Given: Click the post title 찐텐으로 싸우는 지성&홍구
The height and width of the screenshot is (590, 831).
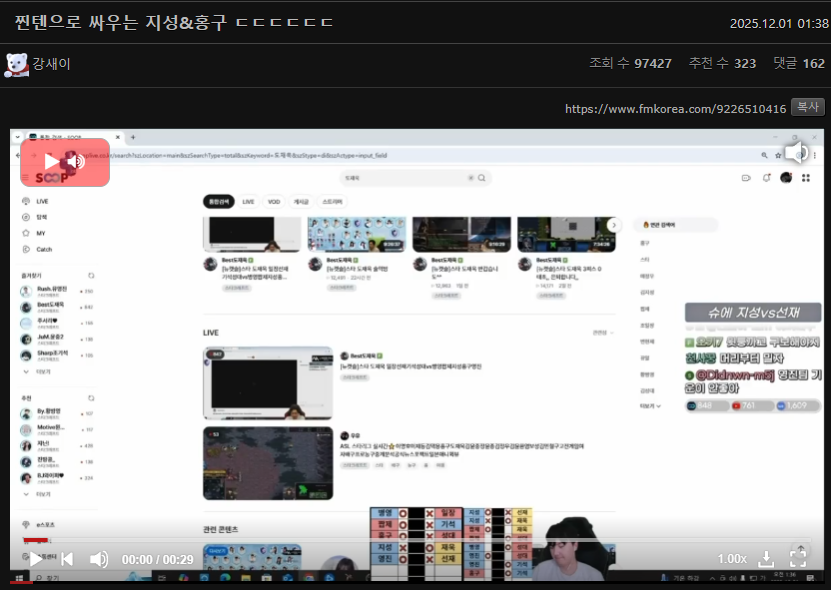Looking at the screenshot, I should pyautogui.click(x=174, y=22).
